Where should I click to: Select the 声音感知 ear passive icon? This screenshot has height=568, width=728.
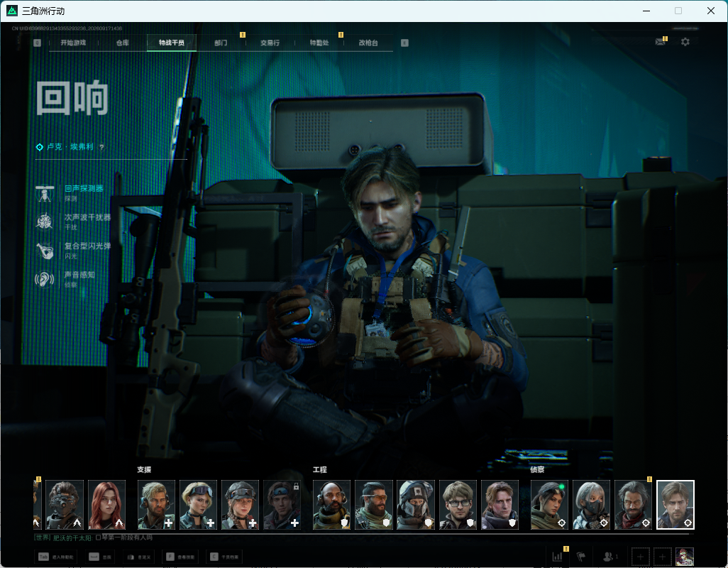tap(45, 280)
